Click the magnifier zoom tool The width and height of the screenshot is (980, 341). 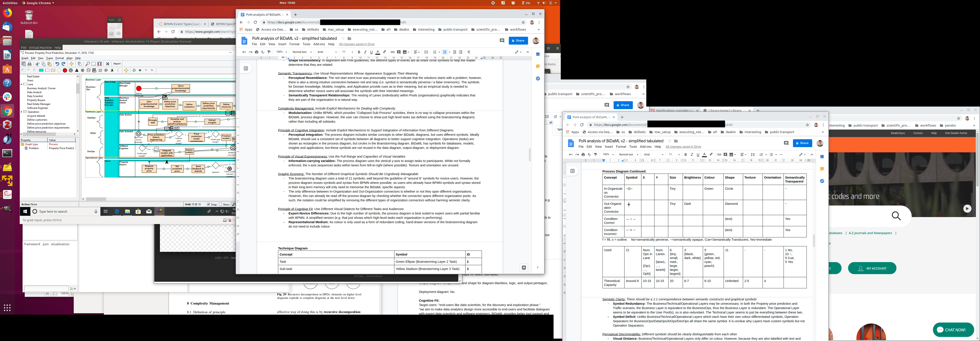point(87,64)
